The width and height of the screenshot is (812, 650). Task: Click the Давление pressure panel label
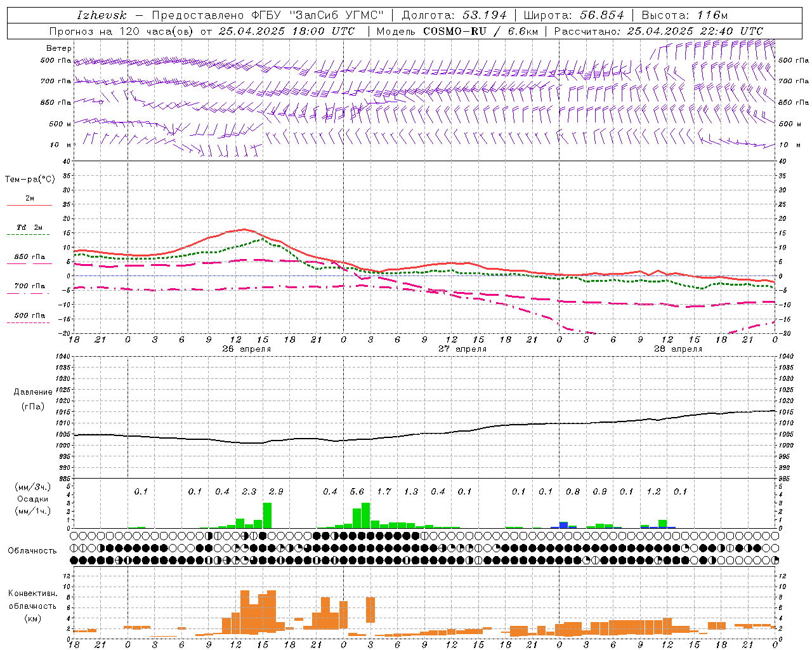[33, 392]
